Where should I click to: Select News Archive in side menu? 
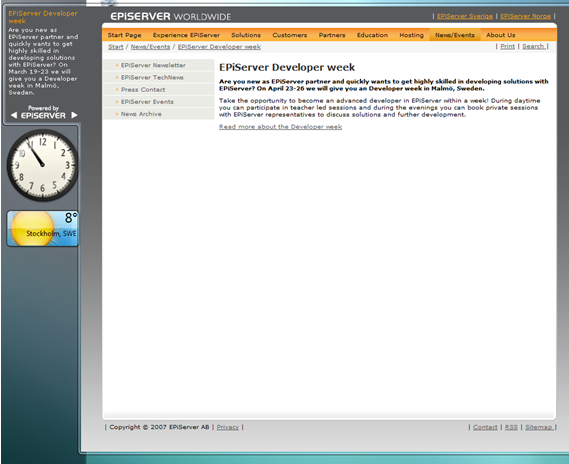(x=158, y=114)
